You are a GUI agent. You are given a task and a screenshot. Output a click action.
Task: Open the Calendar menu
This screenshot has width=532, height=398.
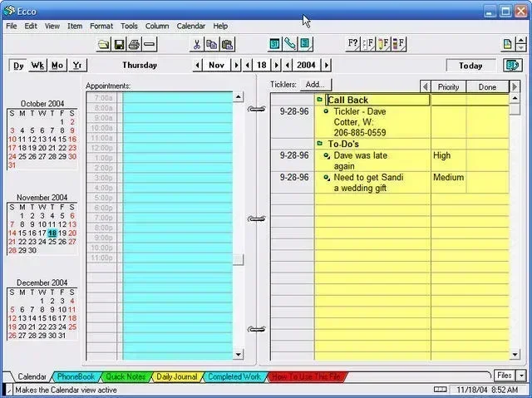point(190,26)
